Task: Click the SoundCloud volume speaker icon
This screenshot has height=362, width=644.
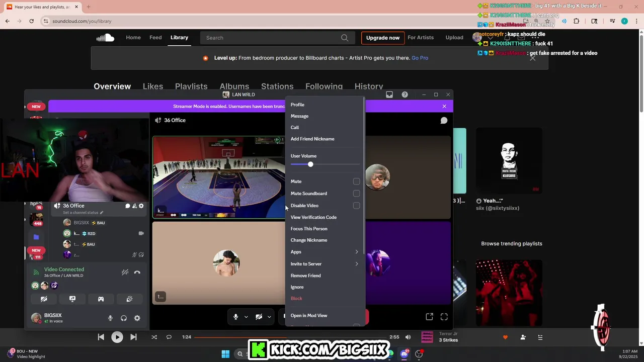Action: point(408,337)
